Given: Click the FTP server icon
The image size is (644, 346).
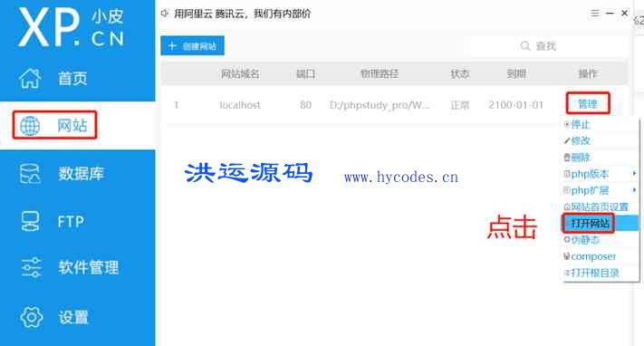Looking at the screenshot, I should pyautogui.click(x=31, y=222).
